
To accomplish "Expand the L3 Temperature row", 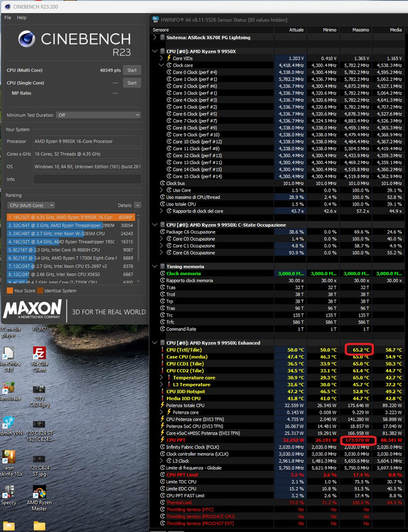I will point(161,384).
